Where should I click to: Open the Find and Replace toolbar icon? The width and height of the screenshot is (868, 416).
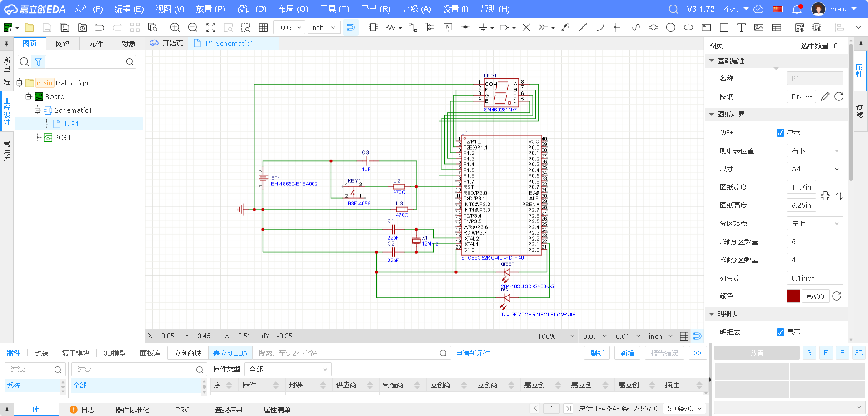pyautogui.click(x=153, y=27)
